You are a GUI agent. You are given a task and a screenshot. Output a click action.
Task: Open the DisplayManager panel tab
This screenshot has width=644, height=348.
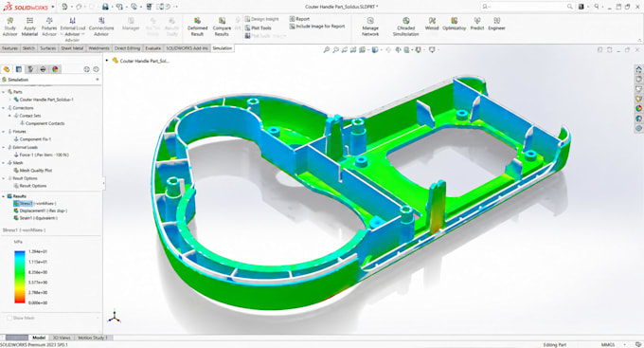point(55,69)
